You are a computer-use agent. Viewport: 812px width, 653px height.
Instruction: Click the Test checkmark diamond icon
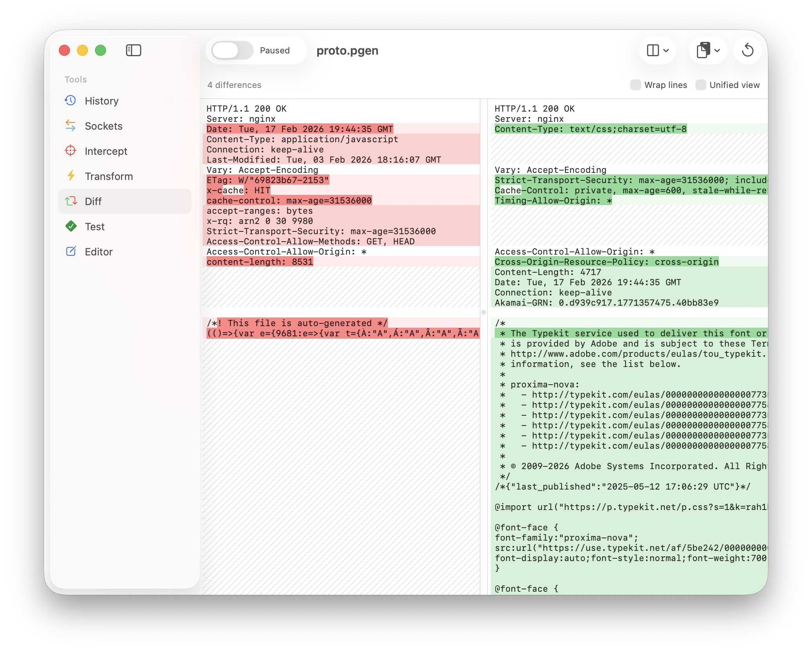71,226
